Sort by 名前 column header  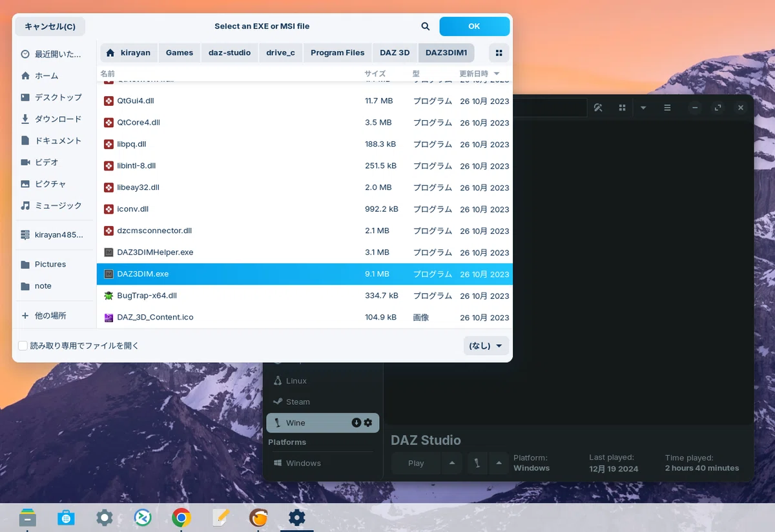pos(108,74)
